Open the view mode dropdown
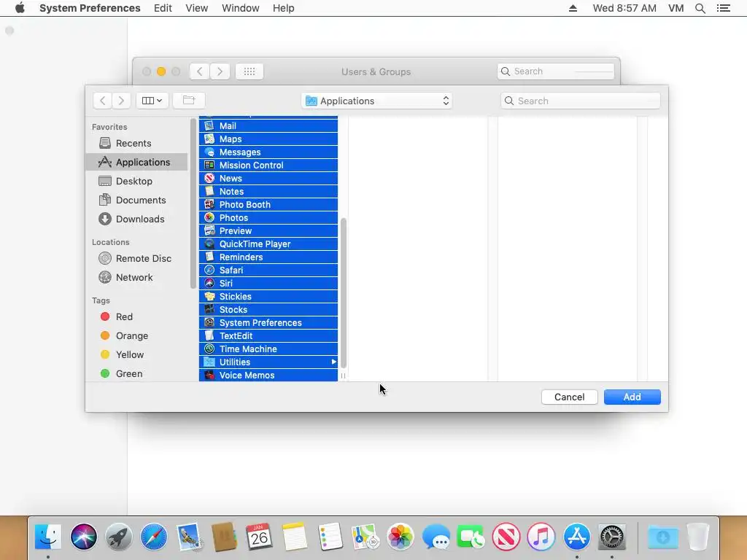 pyautogui.click(x=152, y=101)
